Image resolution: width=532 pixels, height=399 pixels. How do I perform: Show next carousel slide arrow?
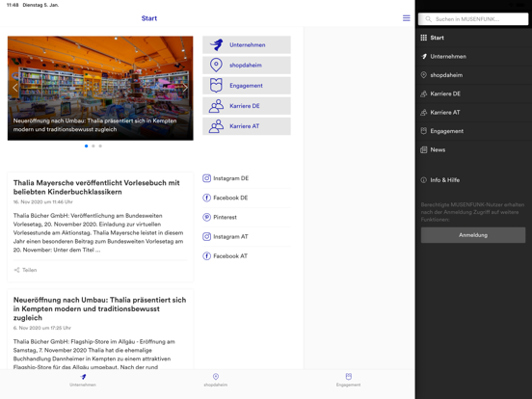(x=185, y=88)
